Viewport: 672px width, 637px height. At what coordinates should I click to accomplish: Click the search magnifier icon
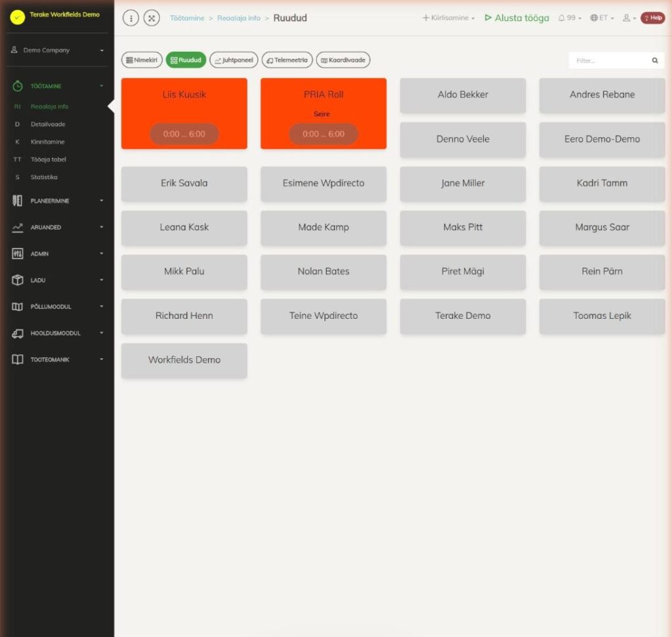pyautogui.click(x=655, y=60)
